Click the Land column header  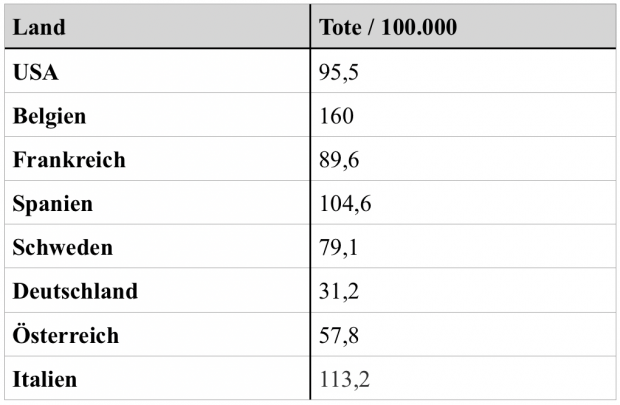[40, 27]
